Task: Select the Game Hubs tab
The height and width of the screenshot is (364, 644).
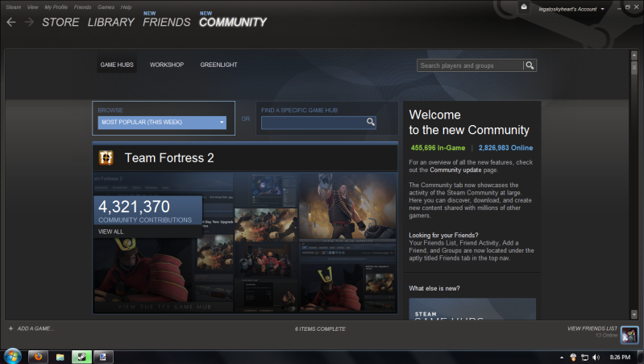Action: click(117, 65)
